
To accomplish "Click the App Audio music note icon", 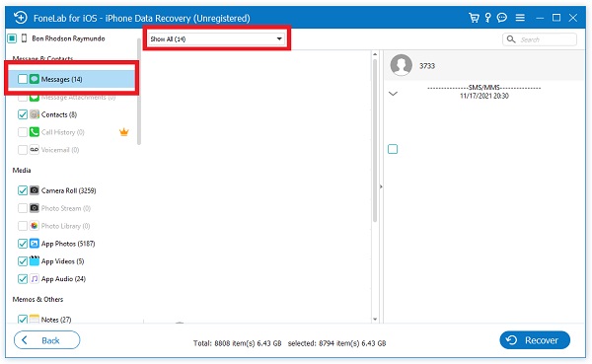I will (35, 278).
